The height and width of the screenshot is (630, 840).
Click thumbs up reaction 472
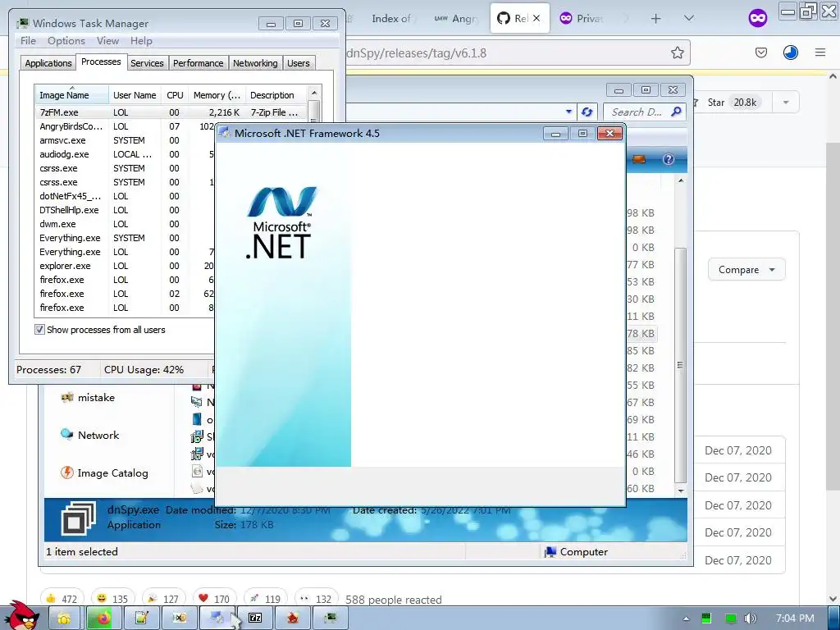(x=62, y=598)
